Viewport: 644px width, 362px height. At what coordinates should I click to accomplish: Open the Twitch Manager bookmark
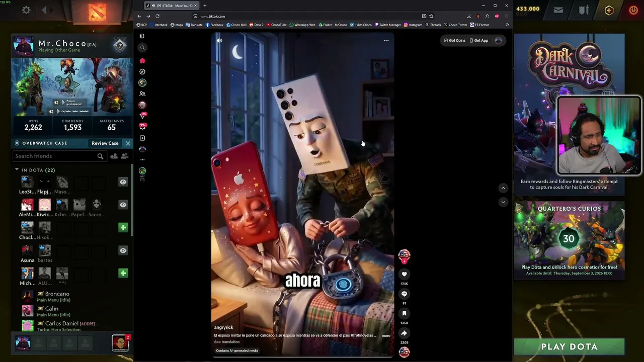coord(387,25)
